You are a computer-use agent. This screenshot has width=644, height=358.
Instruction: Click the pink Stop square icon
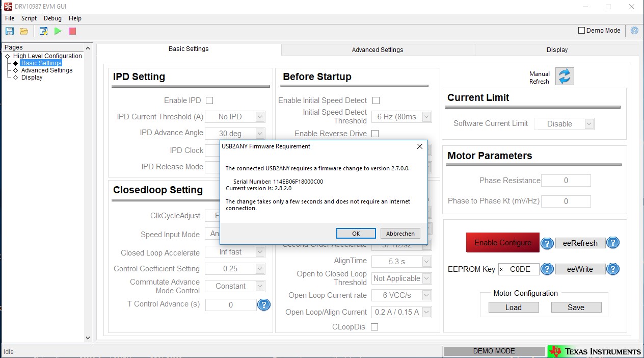click(x=72, y=31)
